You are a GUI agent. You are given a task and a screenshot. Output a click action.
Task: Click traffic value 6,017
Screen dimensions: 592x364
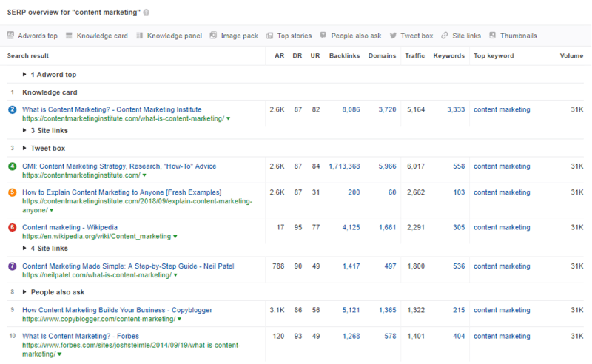tap(416, 166)
